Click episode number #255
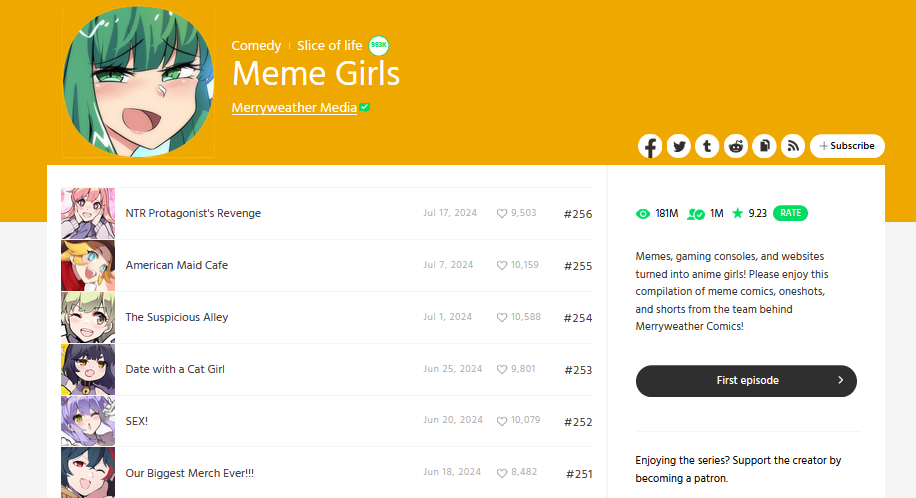Viewport: 916px width, 498px height. pyautogui.click(x=578, y=267)
